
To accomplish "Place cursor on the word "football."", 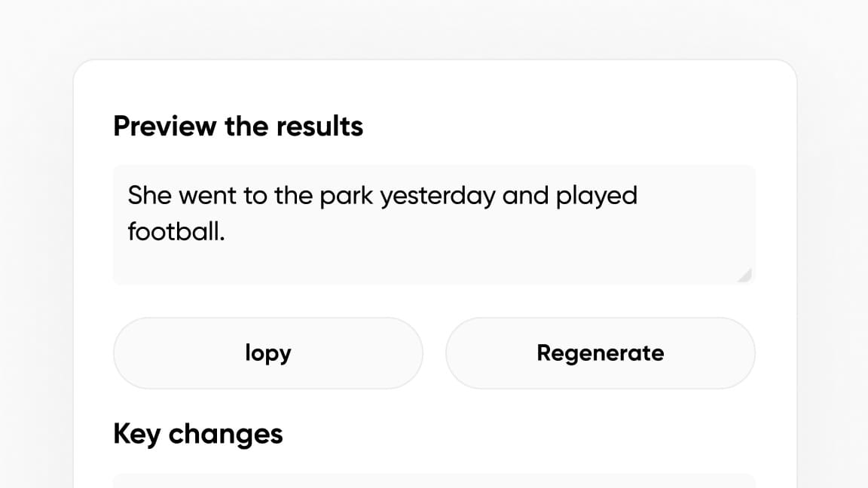I will pos(176,230).
